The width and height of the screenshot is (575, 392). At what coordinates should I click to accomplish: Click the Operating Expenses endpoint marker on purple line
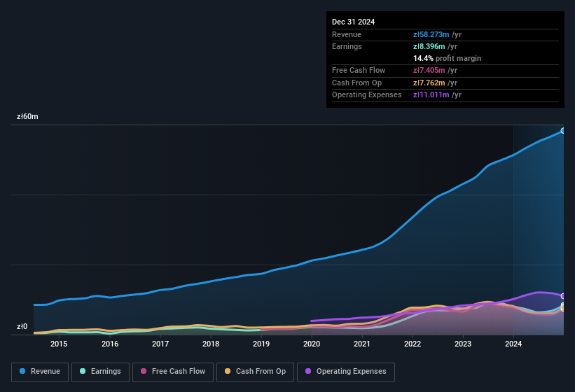563,295
